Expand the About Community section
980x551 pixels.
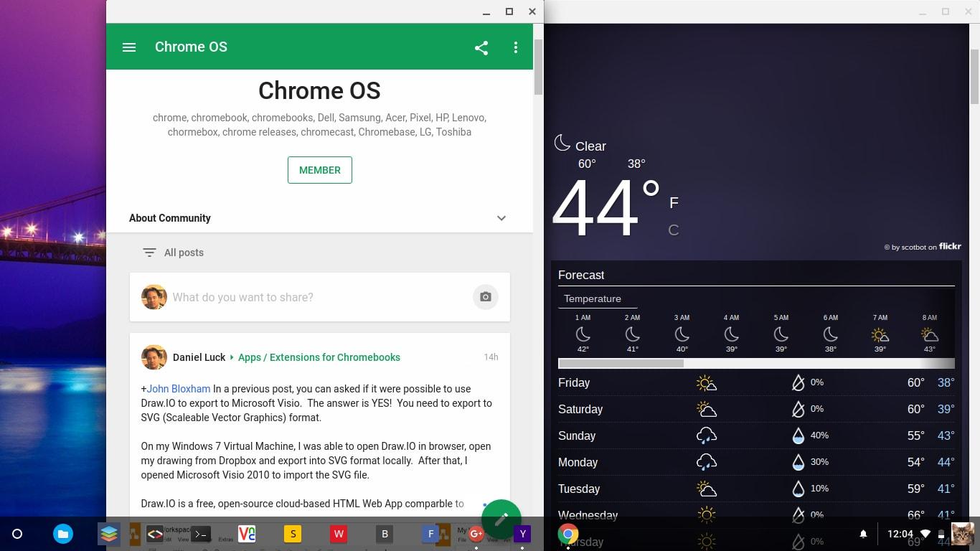pos(501,218)
